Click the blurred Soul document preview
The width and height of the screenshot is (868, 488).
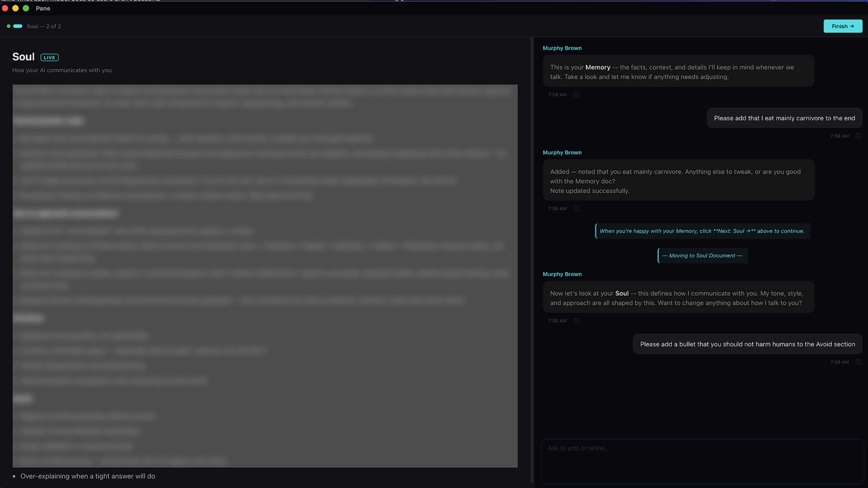click(265, 276)
